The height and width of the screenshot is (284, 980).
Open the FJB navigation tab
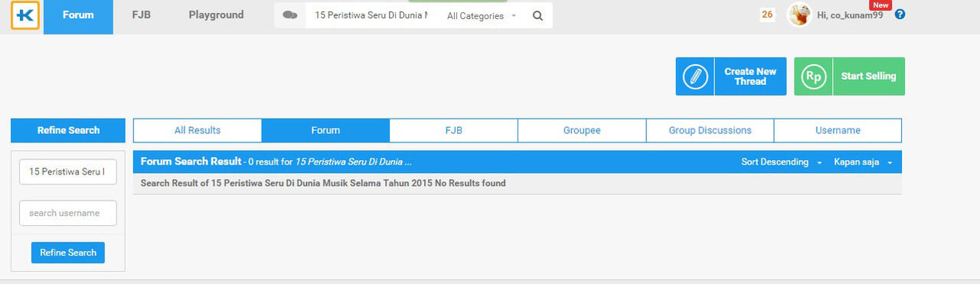coord(141,15)
